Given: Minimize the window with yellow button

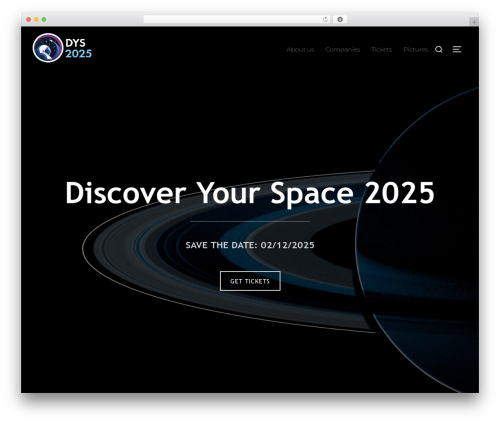Looking at the screenshot, I should (36, 20).
